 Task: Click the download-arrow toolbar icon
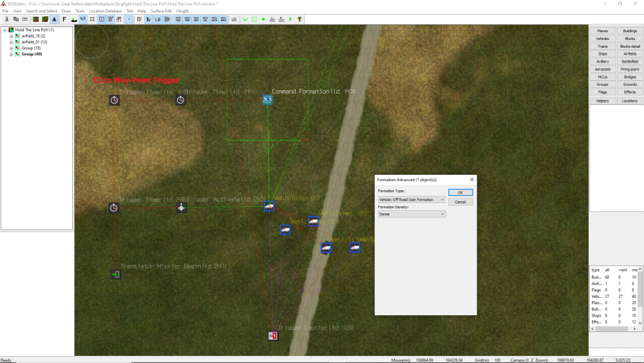(54, 19)
